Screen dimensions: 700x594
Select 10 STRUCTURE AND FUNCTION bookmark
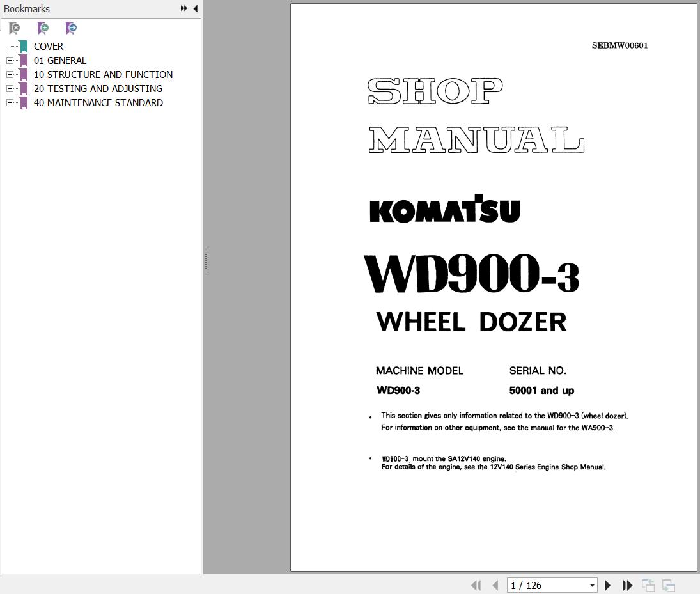click(103, 75)
